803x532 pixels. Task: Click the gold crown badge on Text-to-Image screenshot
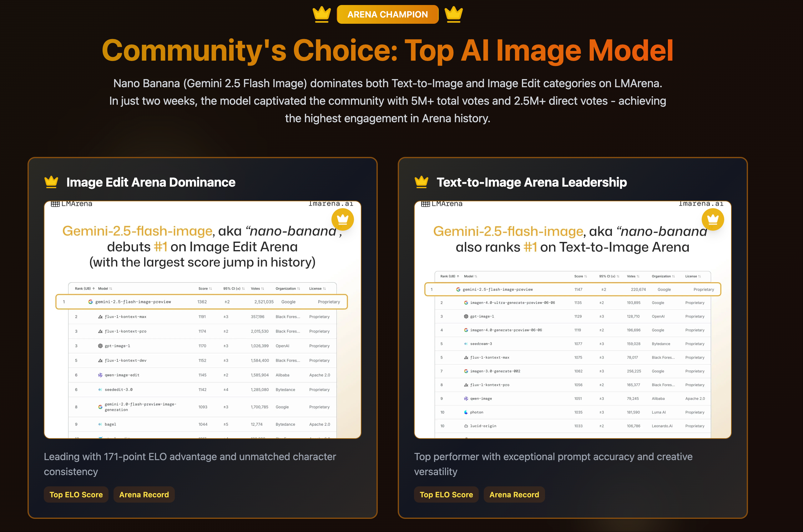coord(712,219)
